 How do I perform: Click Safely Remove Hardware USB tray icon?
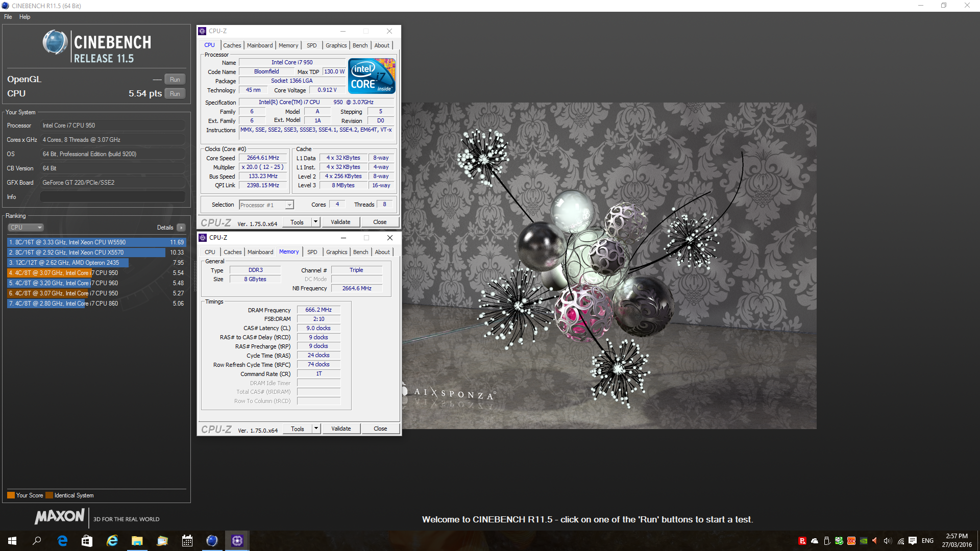click(827, 541)
